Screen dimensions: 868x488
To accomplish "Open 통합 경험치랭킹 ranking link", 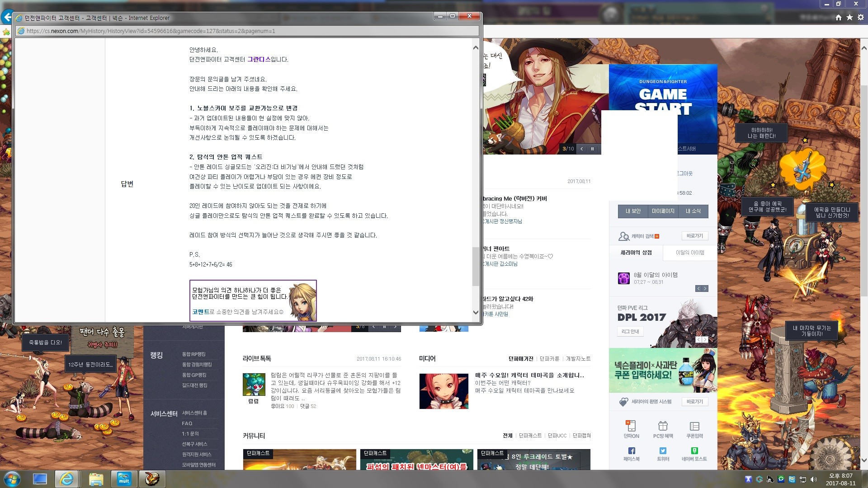I will 197,365.
